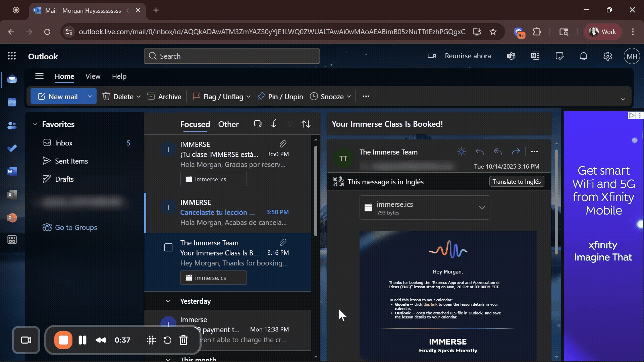Open the To Do checkmark app

point(12,148)
